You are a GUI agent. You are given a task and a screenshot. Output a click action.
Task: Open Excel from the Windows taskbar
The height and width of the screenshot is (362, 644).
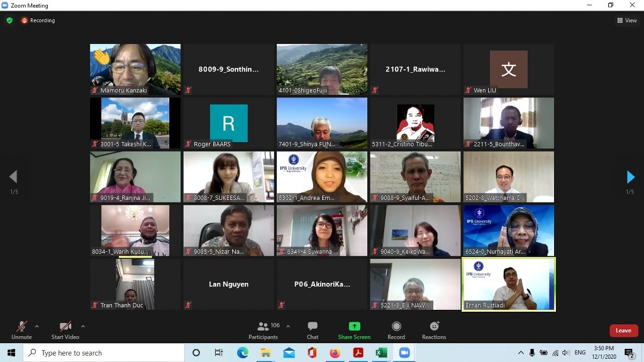coord(381,353)
